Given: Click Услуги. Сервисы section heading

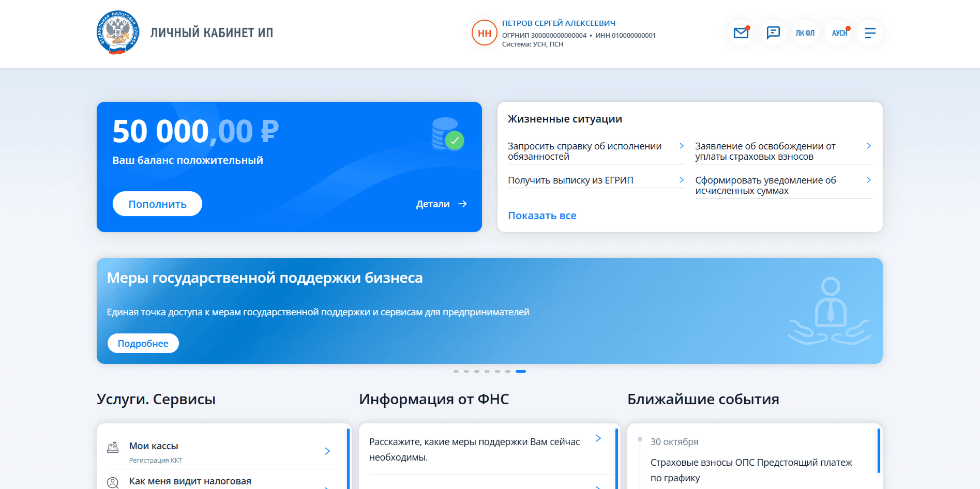Looking at the screenshot, I should [x=156, y=399].
